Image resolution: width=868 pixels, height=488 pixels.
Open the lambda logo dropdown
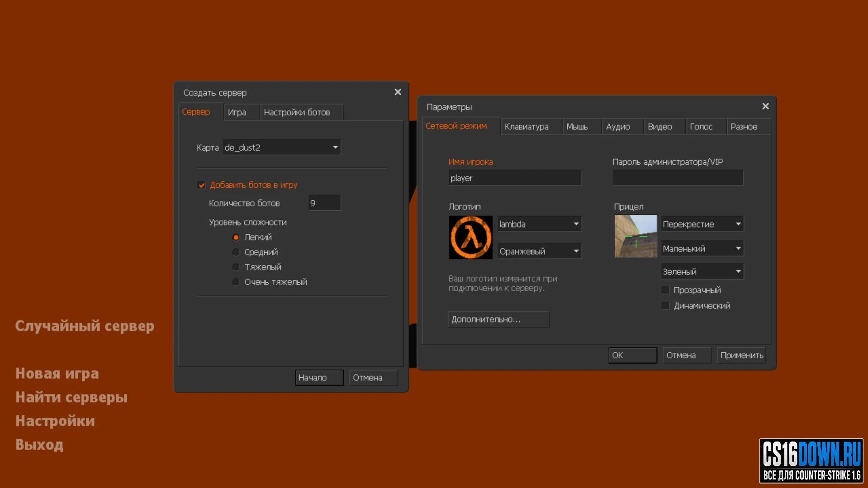[x=540, y=224]
